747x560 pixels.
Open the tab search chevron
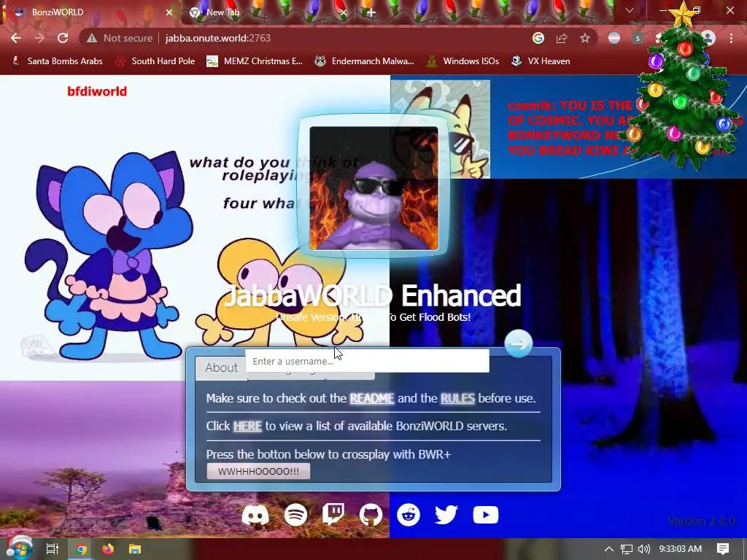pos(630,10)
